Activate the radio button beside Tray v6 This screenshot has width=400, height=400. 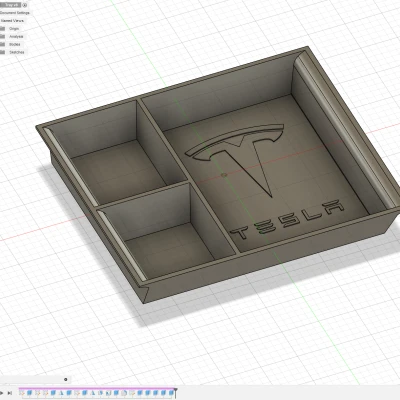[x=25, y=5]
